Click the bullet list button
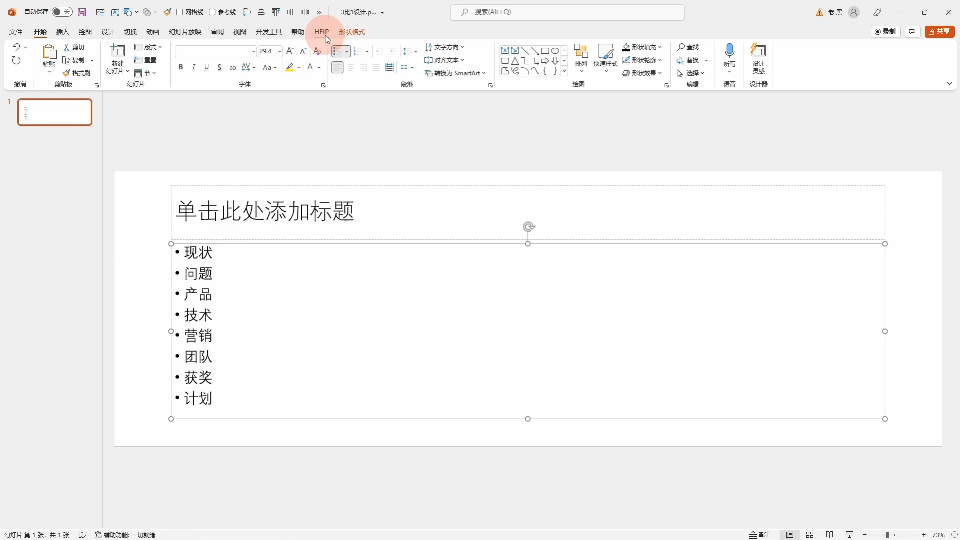This screenshot has width=960, height=540. tap(337, 51)
